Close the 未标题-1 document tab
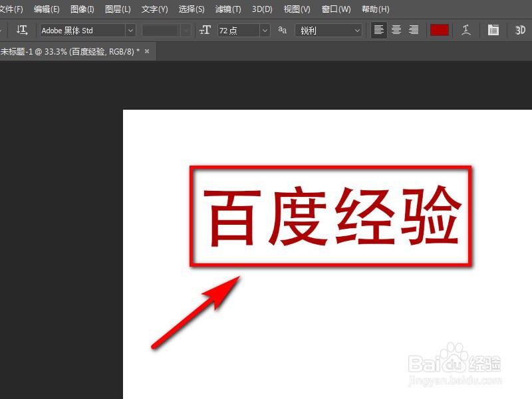The height and width of the screenshot is (399, 532). pyautogui.click(x=147, y=51)
